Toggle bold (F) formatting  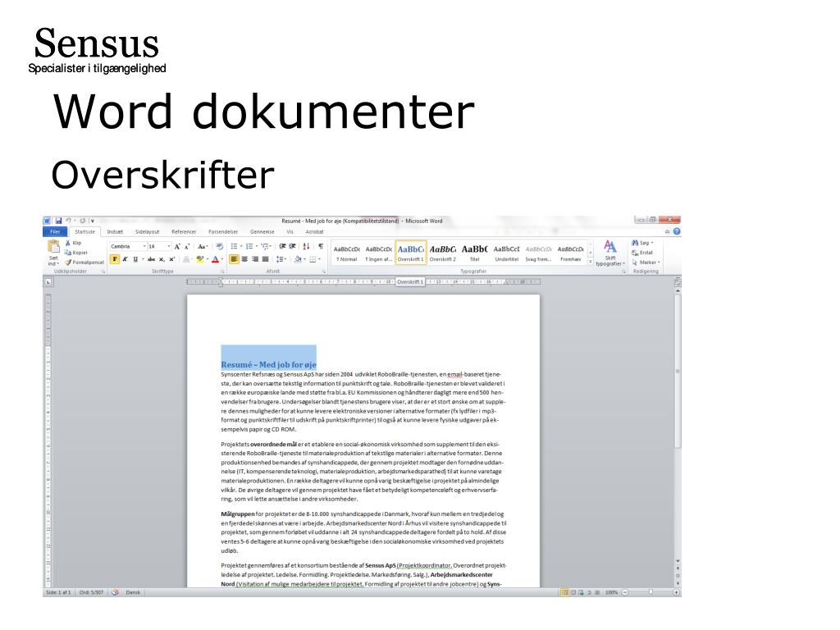pos(115,259)
